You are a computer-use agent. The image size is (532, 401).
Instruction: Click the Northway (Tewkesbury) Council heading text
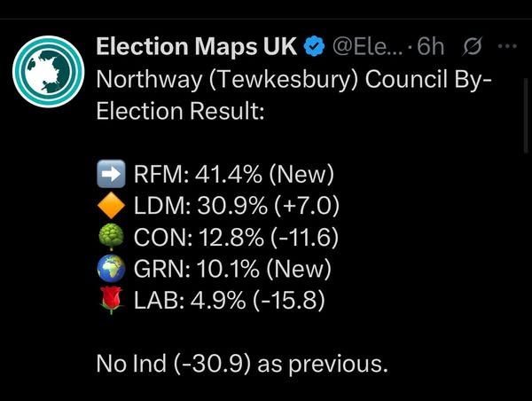(x=293, y=82)
